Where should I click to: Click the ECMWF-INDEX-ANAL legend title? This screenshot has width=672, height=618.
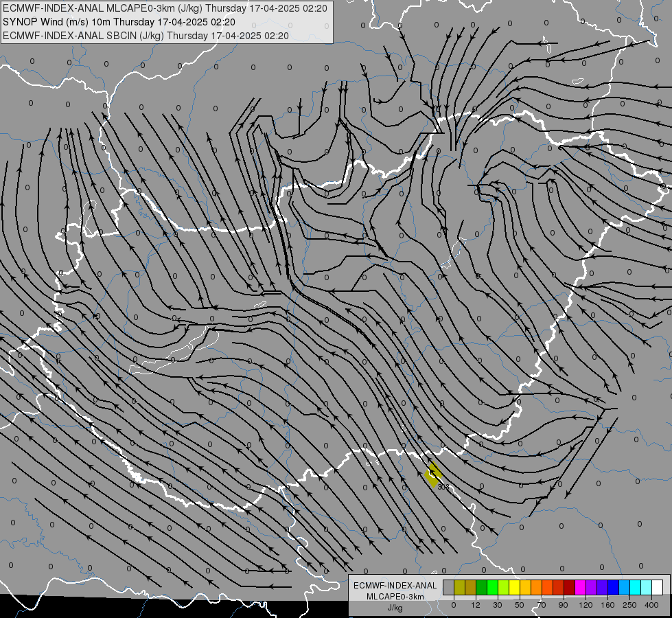pos(395,586)
